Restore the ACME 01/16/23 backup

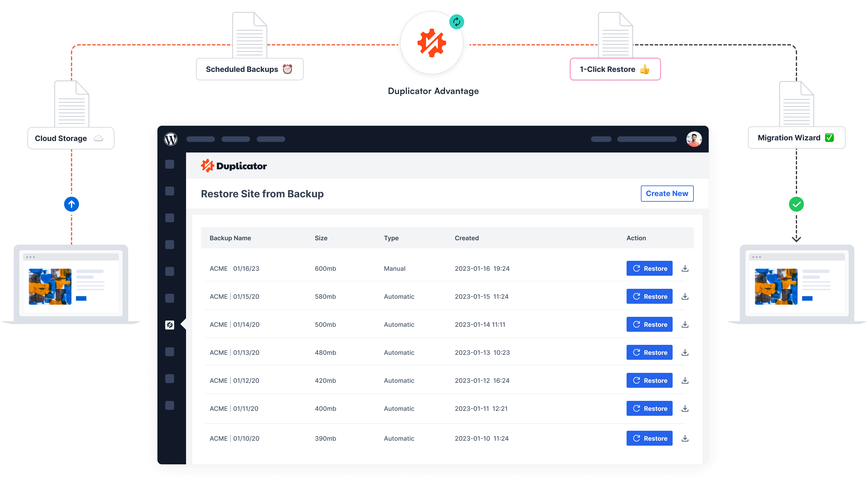pos(649,268)
